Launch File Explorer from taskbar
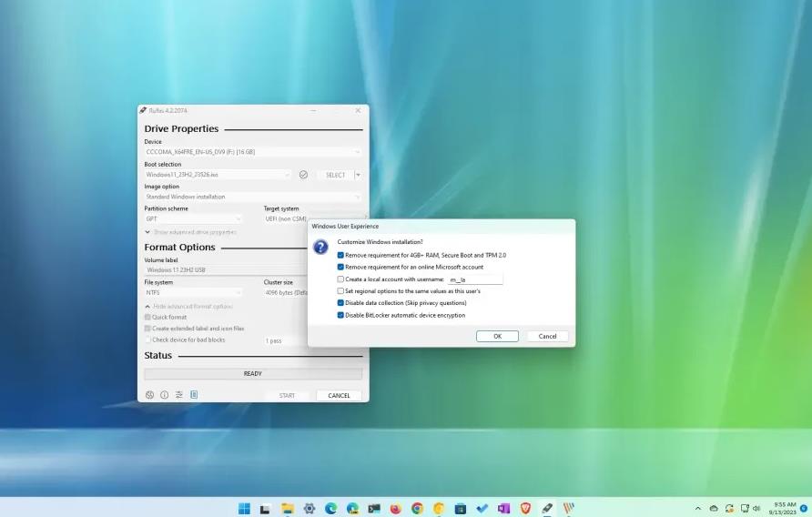The height and width of the screenshot is (517, 812). [x=288, y=509]
